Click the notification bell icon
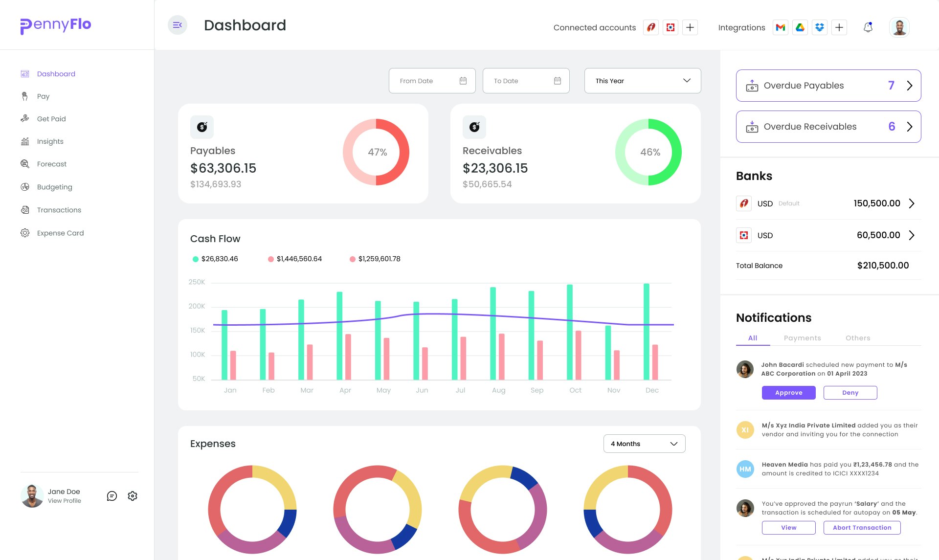The height and width of the screenshot is (560, 939). pos(868,27)
